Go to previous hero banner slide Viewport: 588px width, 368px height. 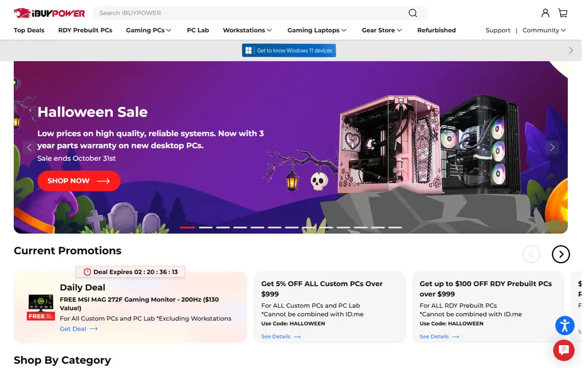[29, 148]
